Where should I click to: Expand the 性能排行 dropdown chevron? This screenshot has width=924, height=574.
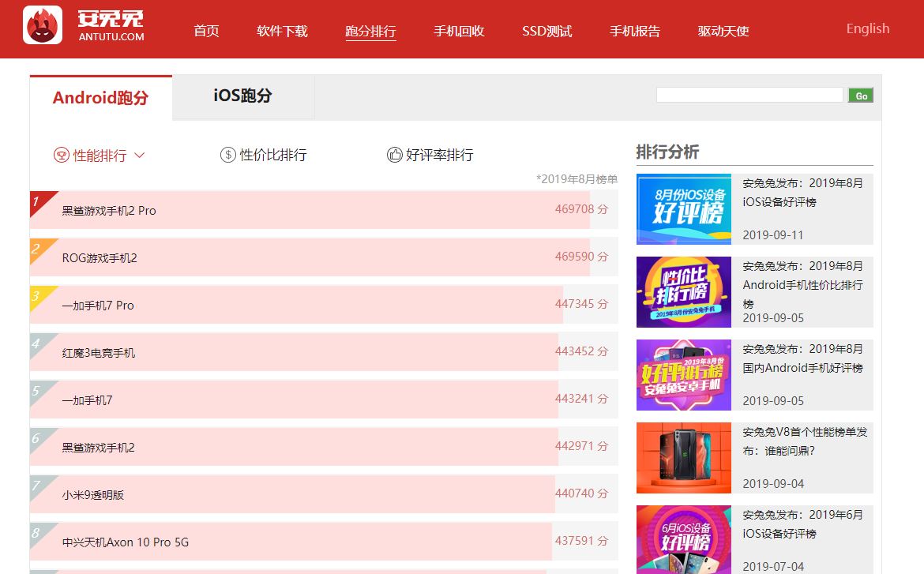140,155
